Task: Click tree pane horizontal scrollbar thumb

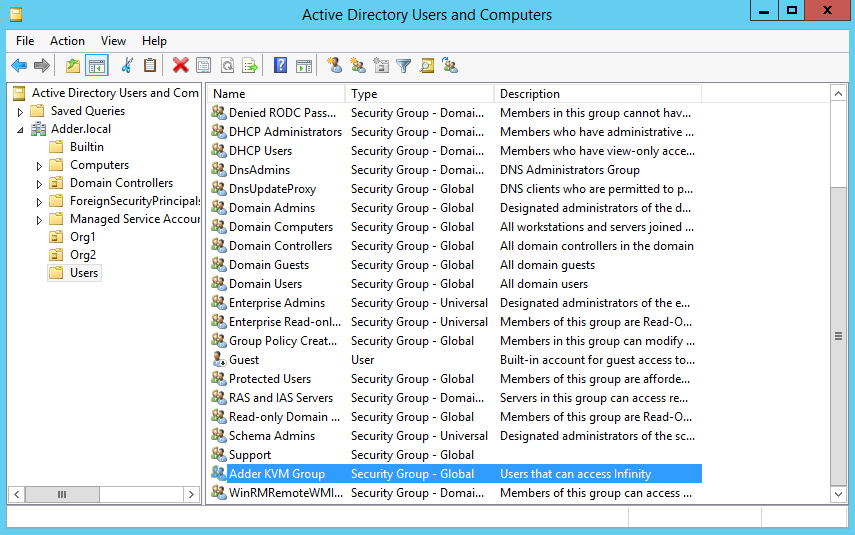Action: [x=62, y=495]
